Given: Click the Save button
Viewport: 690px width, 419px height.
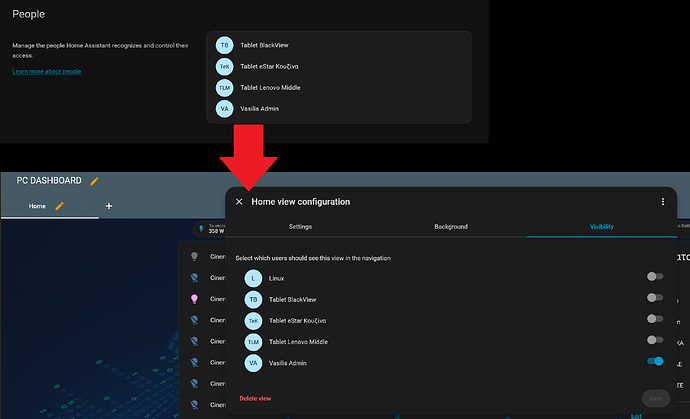Looking at the screenshot, I should pyautogui.click(x=656, y=398).
